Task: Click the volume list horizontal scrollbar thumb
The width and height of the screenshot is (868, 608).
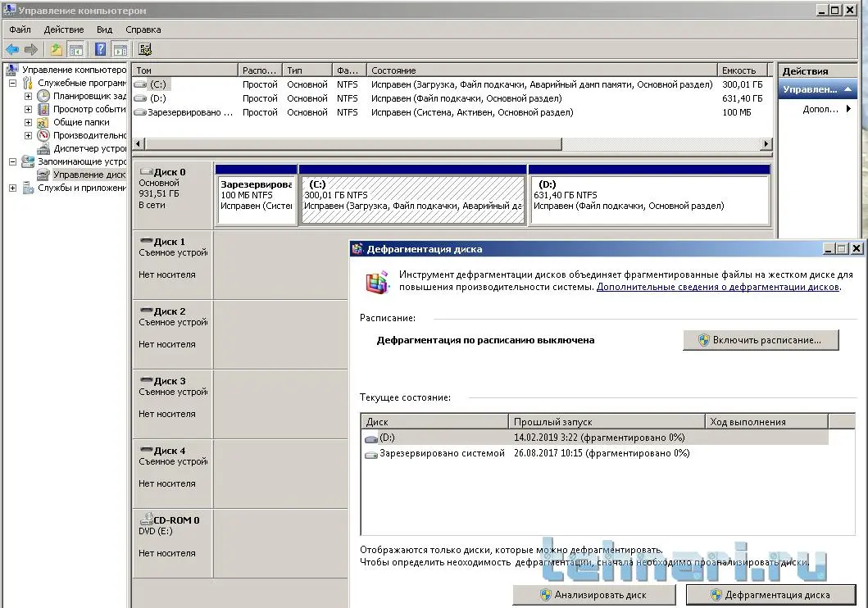Action: [x=353, y=144]
